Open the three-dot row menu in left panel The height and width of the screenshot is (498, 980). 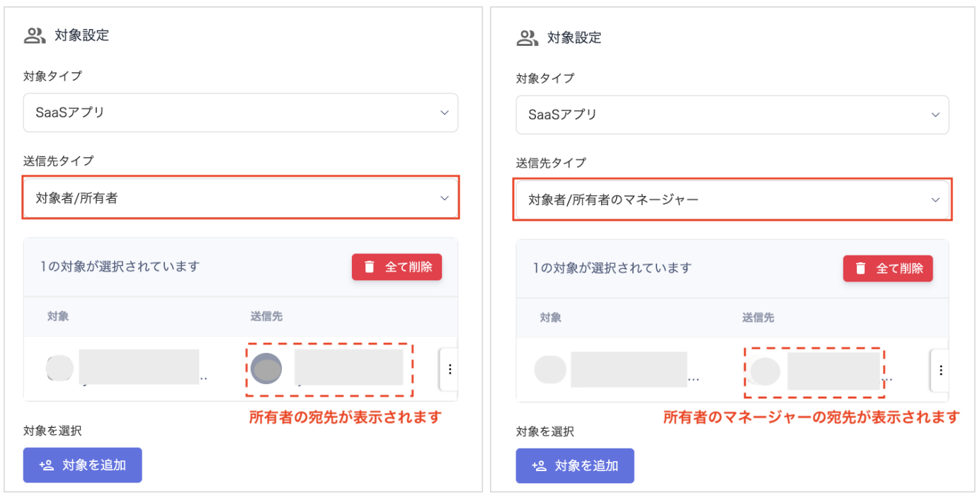(x=450, y=369)
